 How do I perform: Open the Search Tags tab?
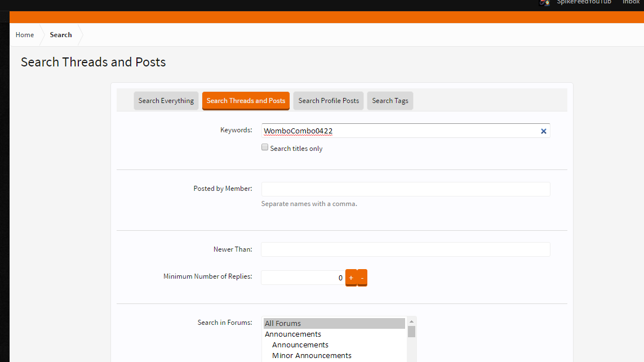390,101
